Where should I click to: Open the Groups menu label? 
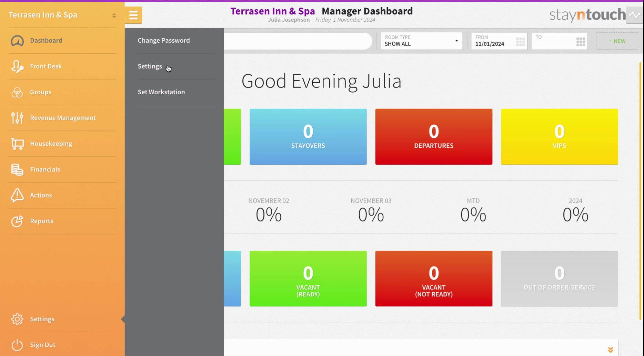[41, 92]
